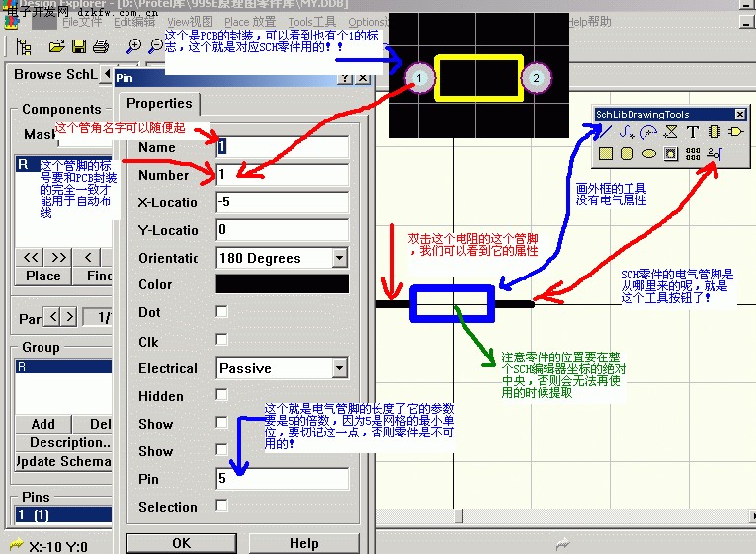Viewport: 756px width, 554px height.
Task: Select the rectangle drawing tool
Action: point(605,153)
